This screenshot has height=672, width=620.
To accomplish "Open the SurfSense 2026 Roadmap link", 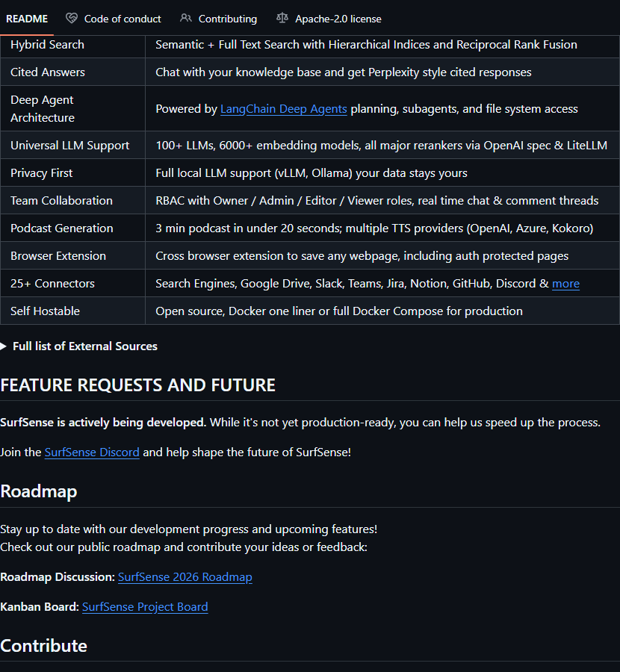I will point(185,577).
